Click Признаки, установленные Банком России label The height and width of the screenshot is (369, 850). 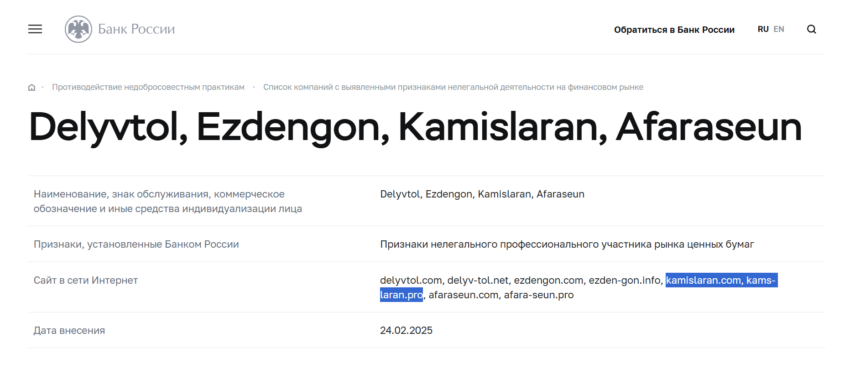136,244
